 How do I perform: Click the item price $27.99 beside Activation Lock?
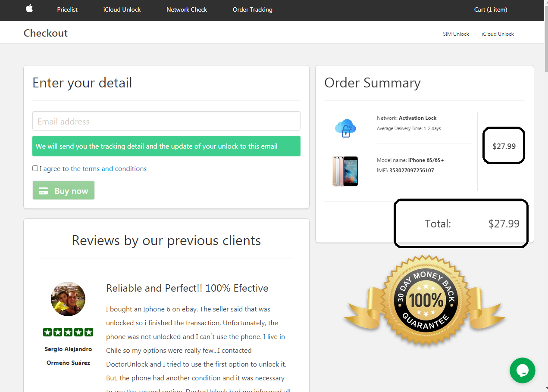tap(504, 146)
